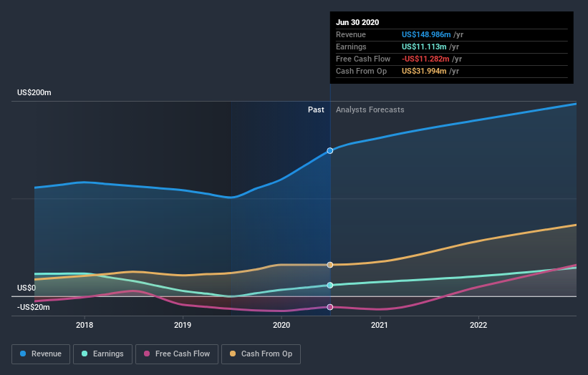Select the 2018 x-axis label

coord(85,325)
